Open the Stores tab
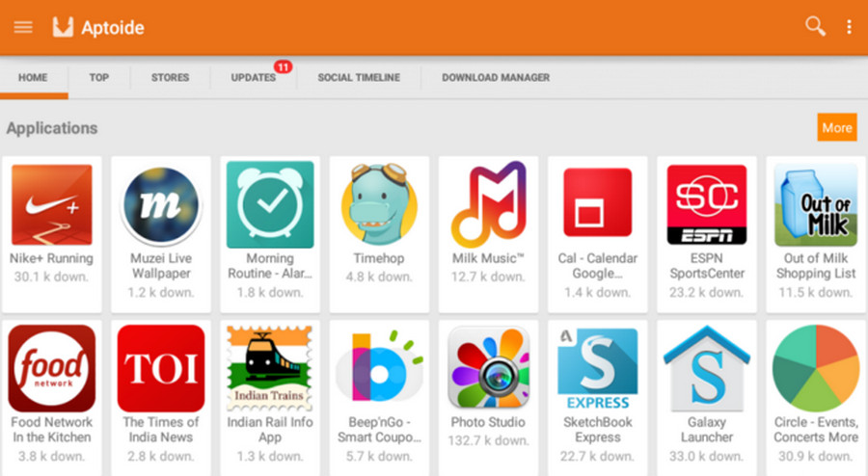 (x=170, y=77)
